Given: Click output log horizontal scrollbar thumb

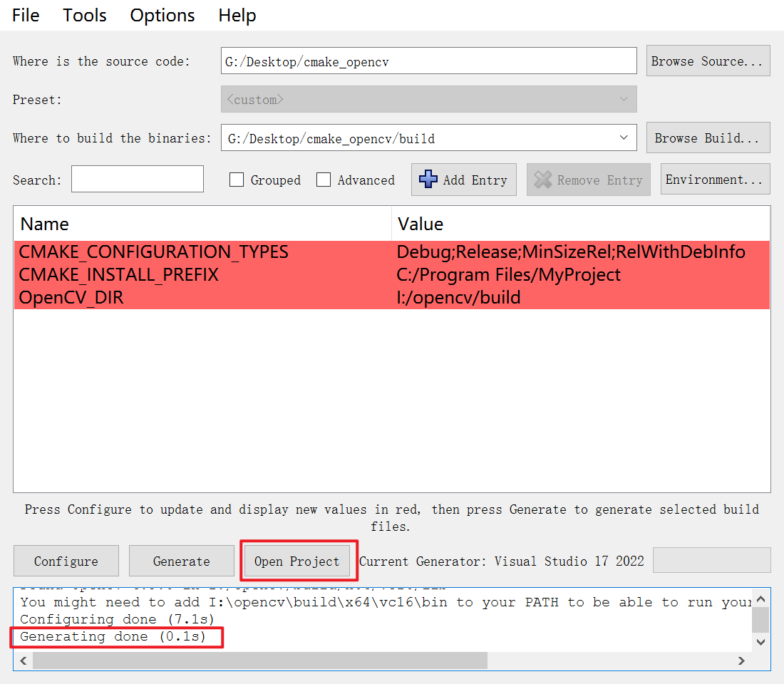Looking at the screenshot, I should 260,660.
